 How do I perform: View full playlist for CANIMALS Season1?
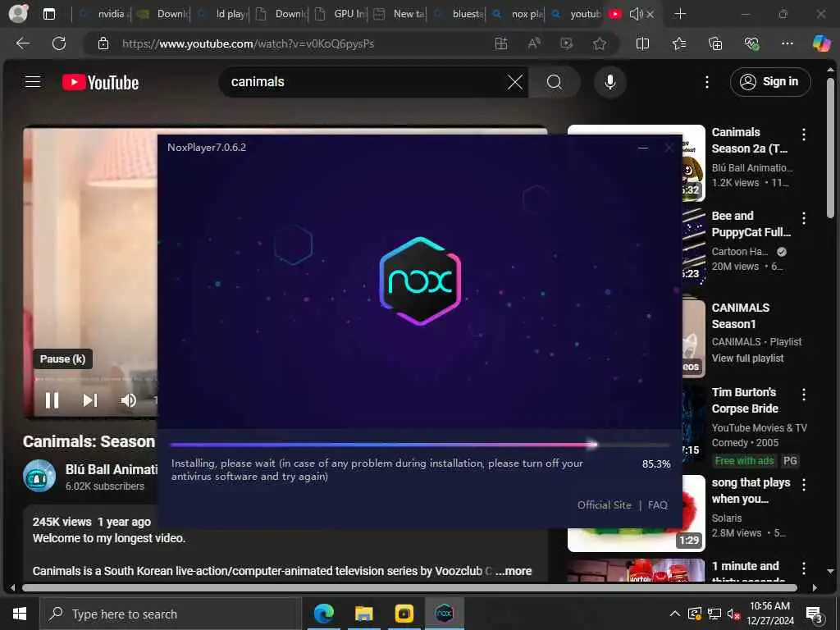coord(747,358)
